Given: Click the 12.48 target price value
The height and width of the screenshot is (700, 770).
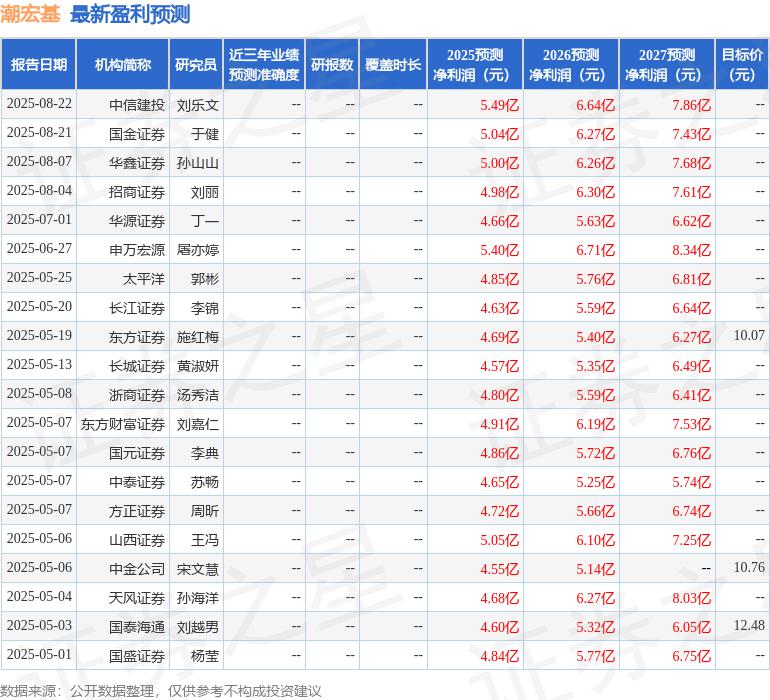Looking at the screenshot, I should (x=748, y=626).
